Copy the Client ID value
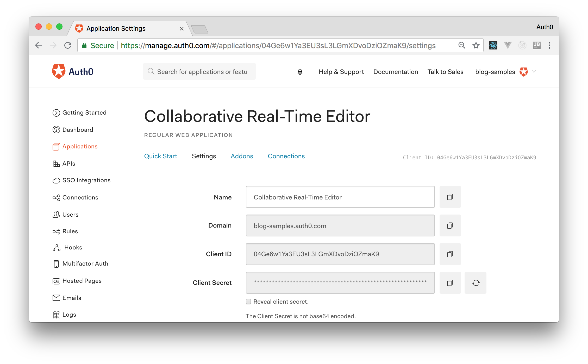The height and width of the screenshot is (364, 588). pos(450,254)
